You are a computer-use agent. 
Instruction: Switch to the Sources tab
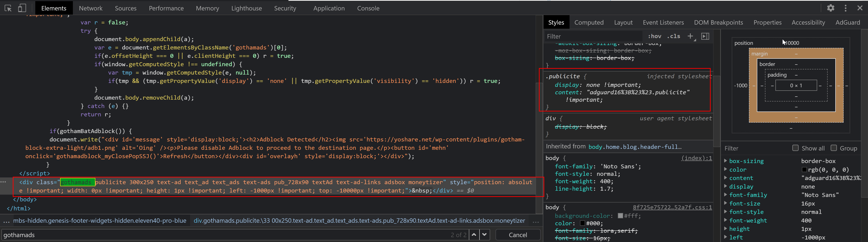tap(126, 8)
